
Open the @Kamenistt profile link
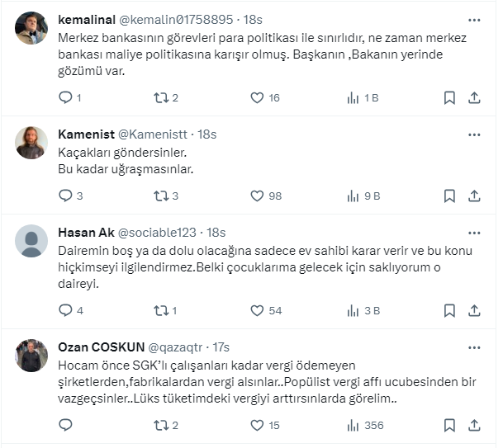pyautogui.click(x=155, y=134)
